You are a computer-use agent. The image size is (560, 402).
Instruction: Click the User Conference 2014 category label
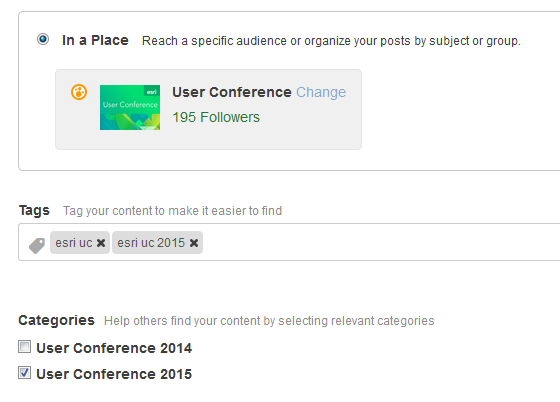pos(114,348)
